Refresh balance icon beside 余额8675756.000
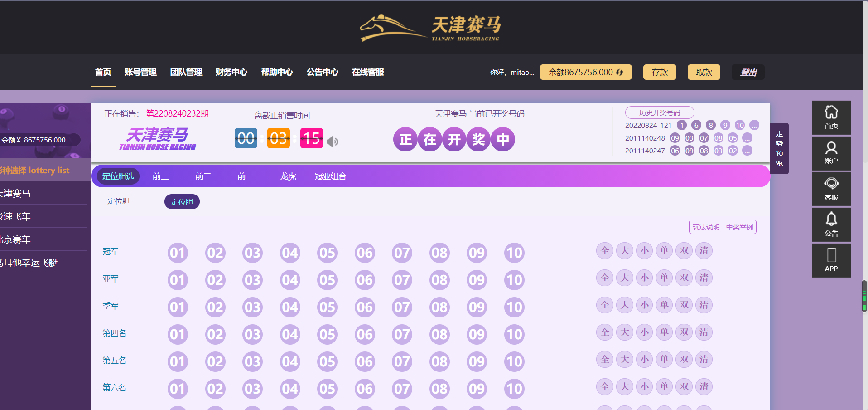The image size is (868, 410). 619,73
